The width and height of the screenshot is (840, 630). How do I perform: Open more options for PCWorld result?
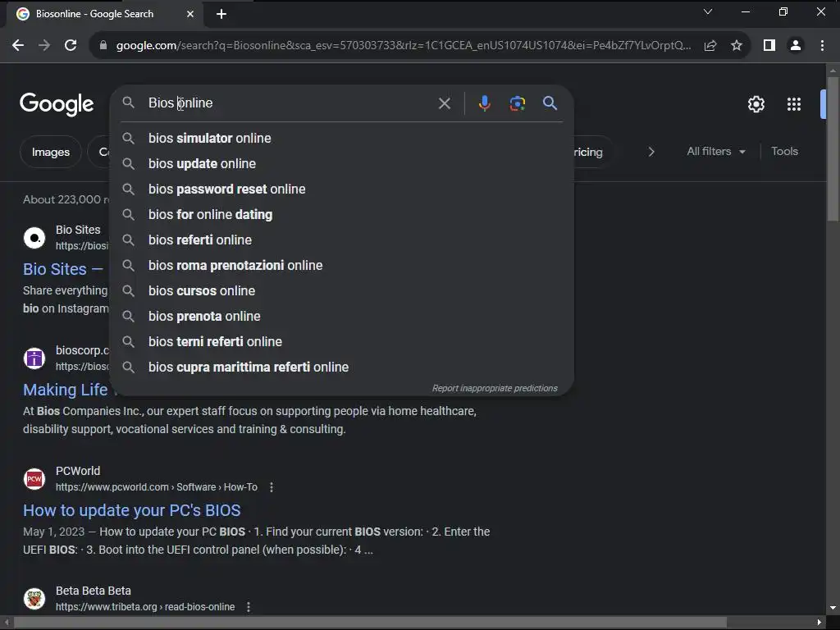pyautogui.click(x=272, y=487)
